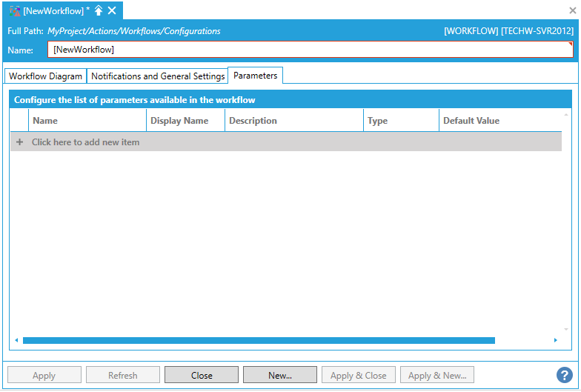This screenshot has width=581, height=392.
Task: Click the Display Name column header
Action: 185,121
